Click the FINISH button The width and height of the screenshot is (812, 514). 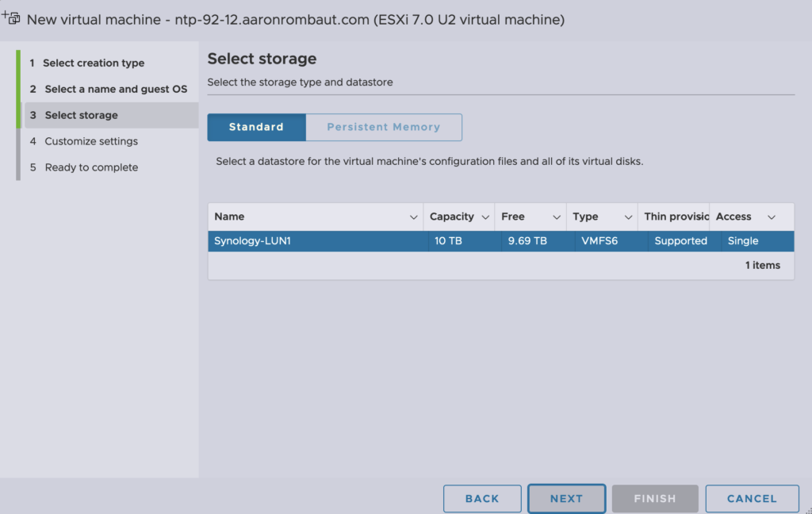coord(654,499)
